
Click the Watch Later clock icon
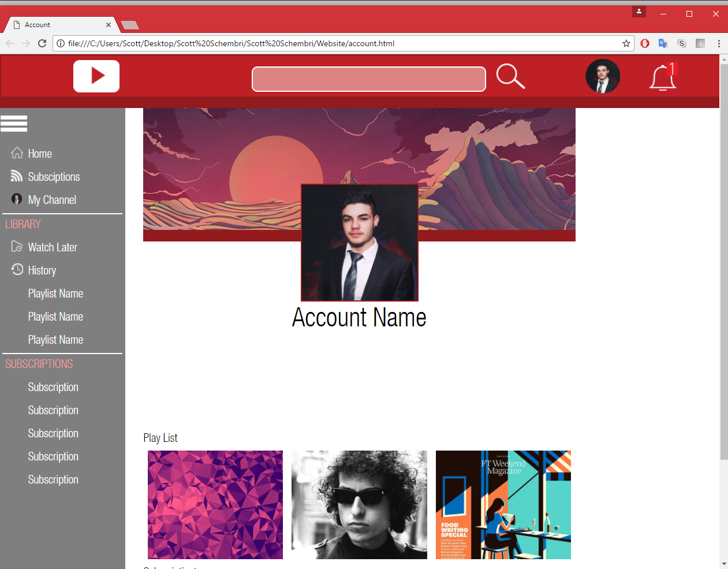click(x=17, y=247)
